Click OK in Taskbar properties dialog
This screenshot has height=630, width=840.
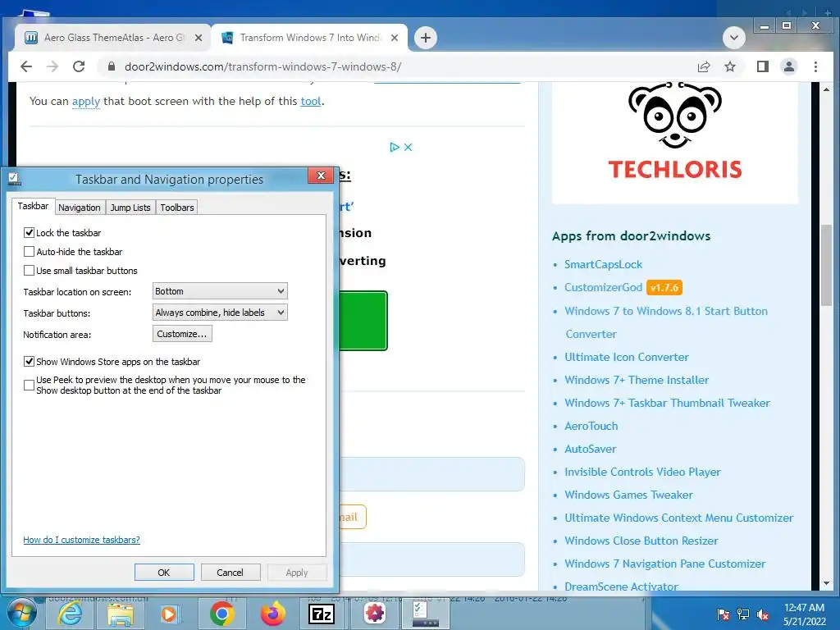[x=164, y=572]
